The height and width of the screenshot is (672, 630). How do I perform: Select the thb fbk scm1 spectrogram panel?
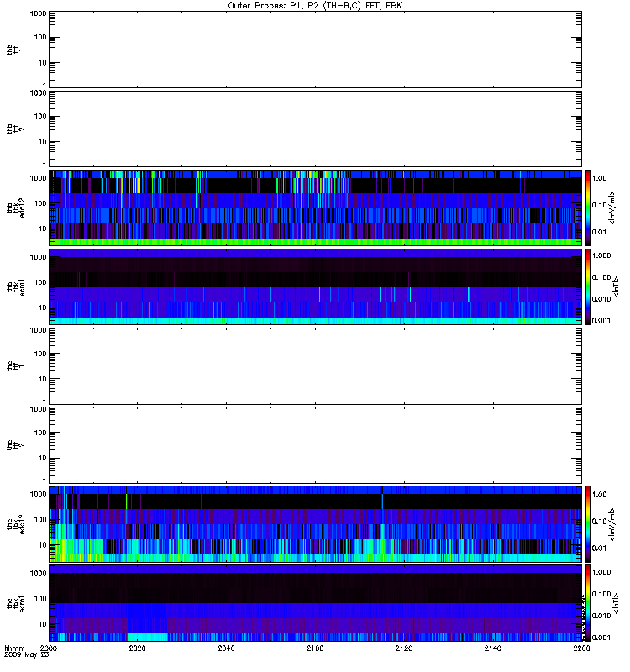click(316, 287)
